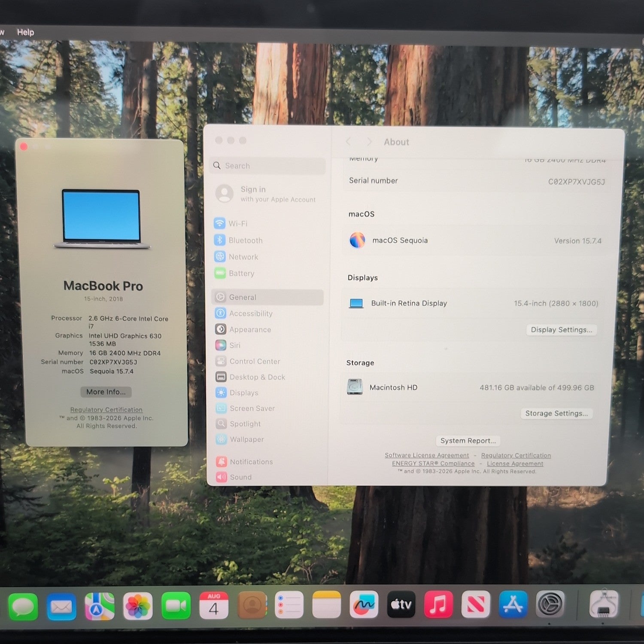Open Battery settings pane
The width and height of the screenshot is (644, 644).
coord(234,273)
